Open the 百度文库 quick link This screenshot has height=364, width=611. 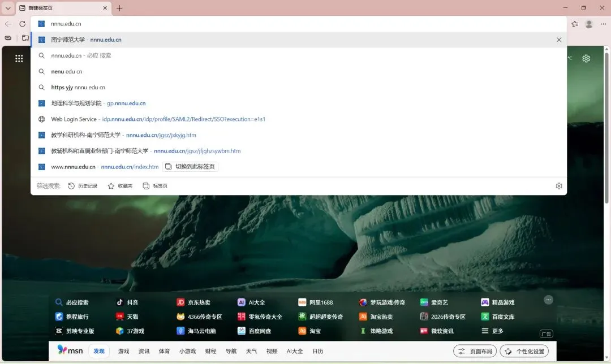point(498,317)
